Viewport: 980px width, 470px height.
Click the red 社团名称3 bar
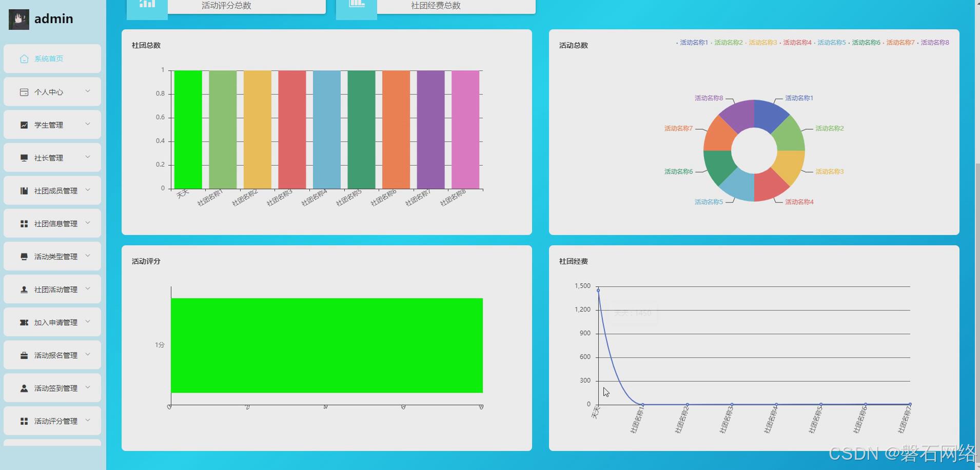pyautogui.click(x=292, y=130)
